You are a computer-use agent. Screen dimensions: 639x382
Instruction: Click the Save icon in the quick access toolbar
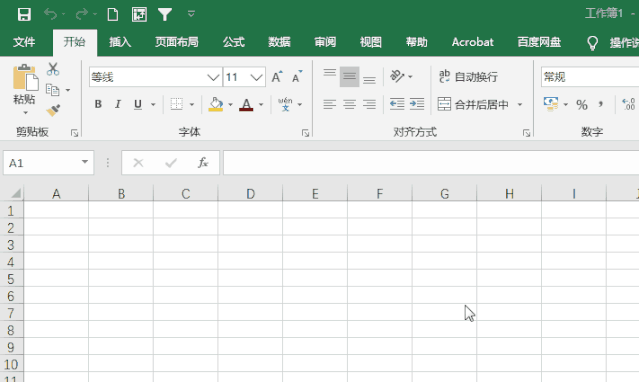[x=24, y=14]
